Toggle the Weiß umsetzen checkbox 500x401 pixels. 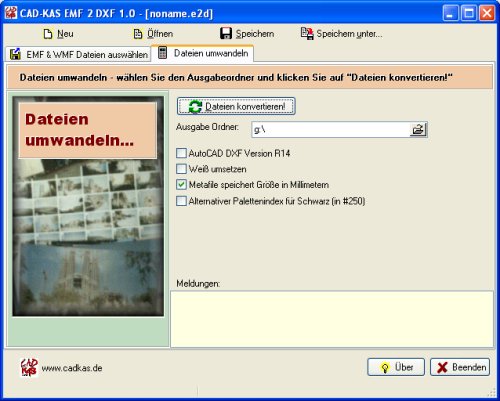point(181,169)
